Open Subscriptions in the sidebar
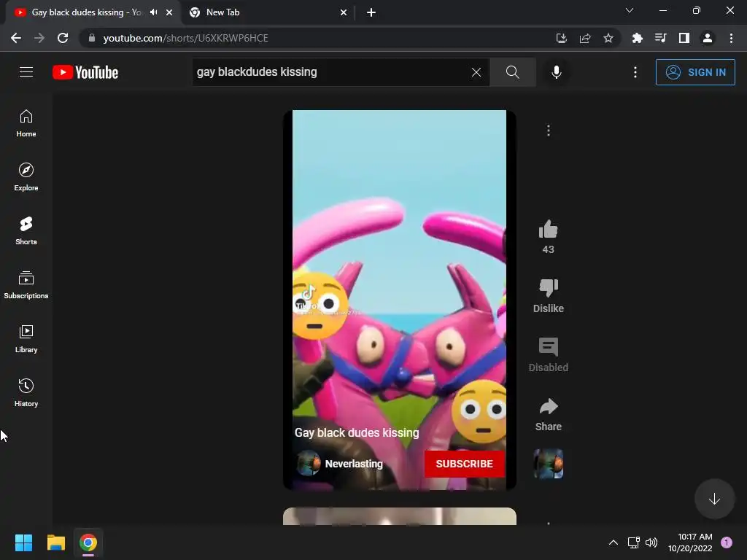 (x=26, y=285)
